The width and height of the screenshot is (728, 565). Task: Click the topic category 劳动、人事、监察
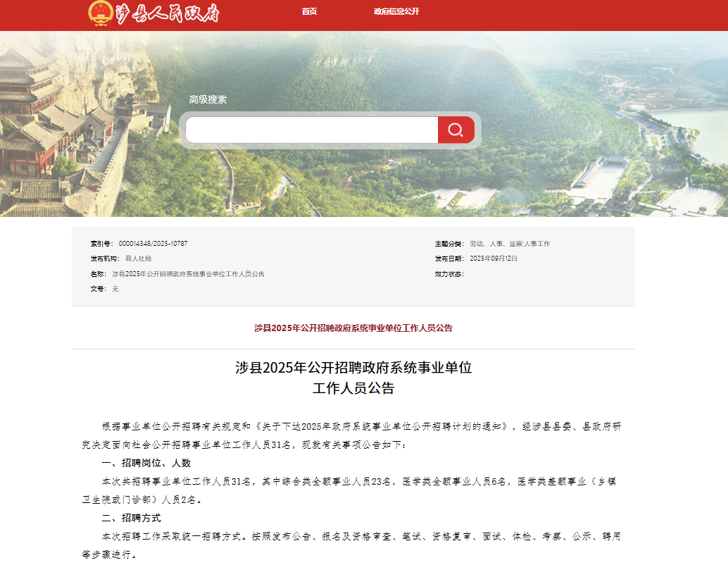[495, 244]
